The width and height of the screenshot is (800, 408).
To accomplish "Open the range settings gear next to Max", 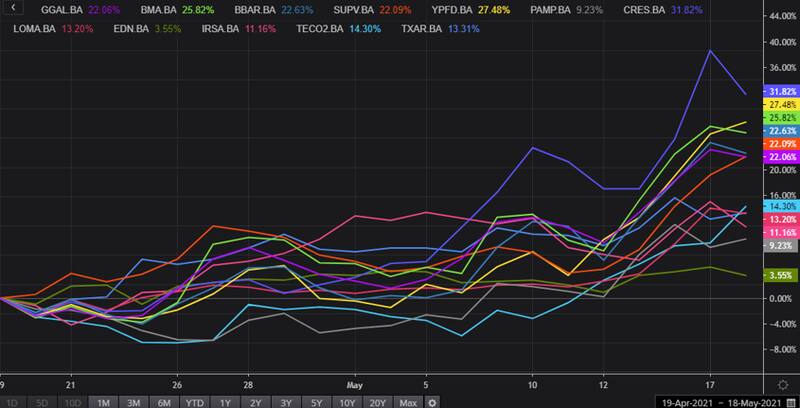I will [x=432, y=402].
